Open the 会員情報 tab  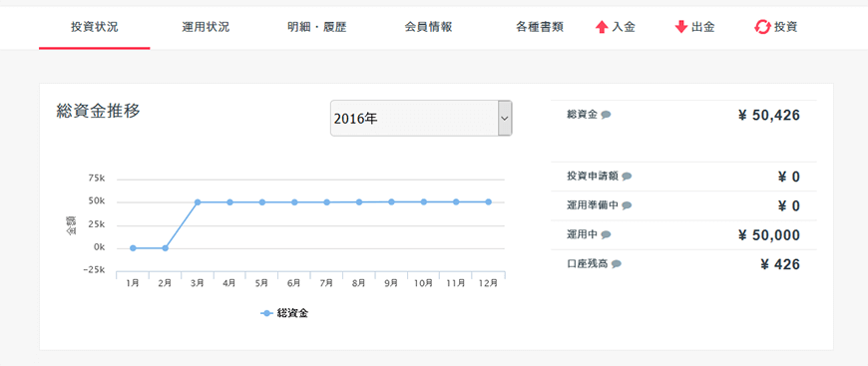[428, 27]
